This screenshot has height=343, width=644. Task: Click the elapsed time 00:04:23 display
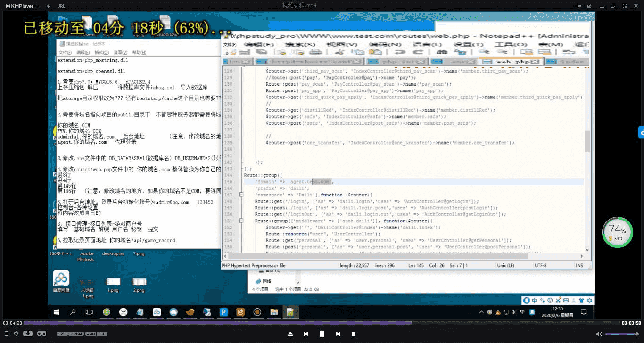click(12, 323)
